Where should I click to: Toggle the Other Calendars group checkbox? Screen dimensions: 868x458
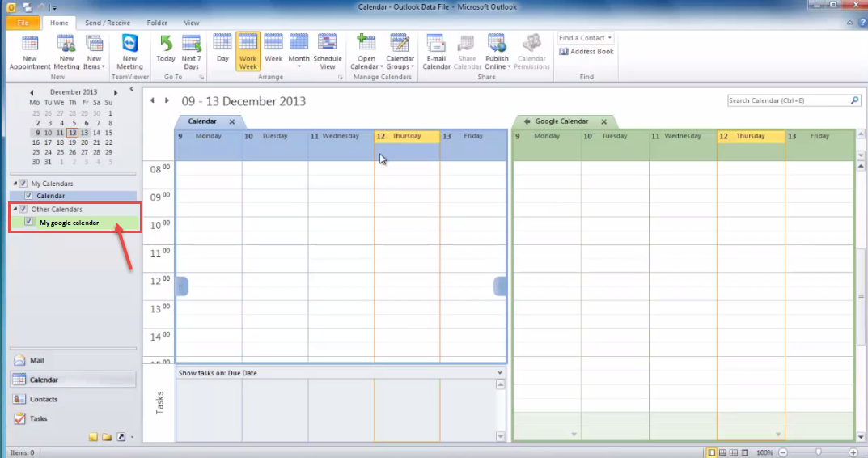pyautogui.click(x=23, y=209)
